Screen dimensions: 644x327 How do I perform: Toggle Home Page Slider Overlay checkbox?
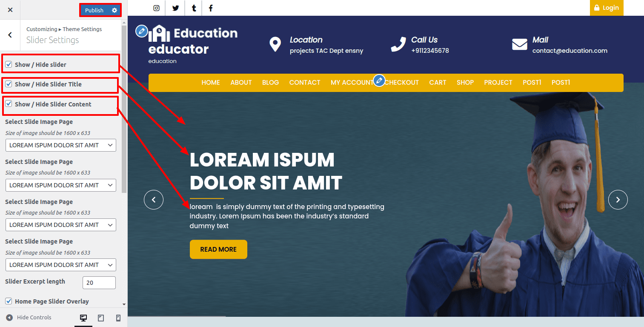(x=9, y=301)
